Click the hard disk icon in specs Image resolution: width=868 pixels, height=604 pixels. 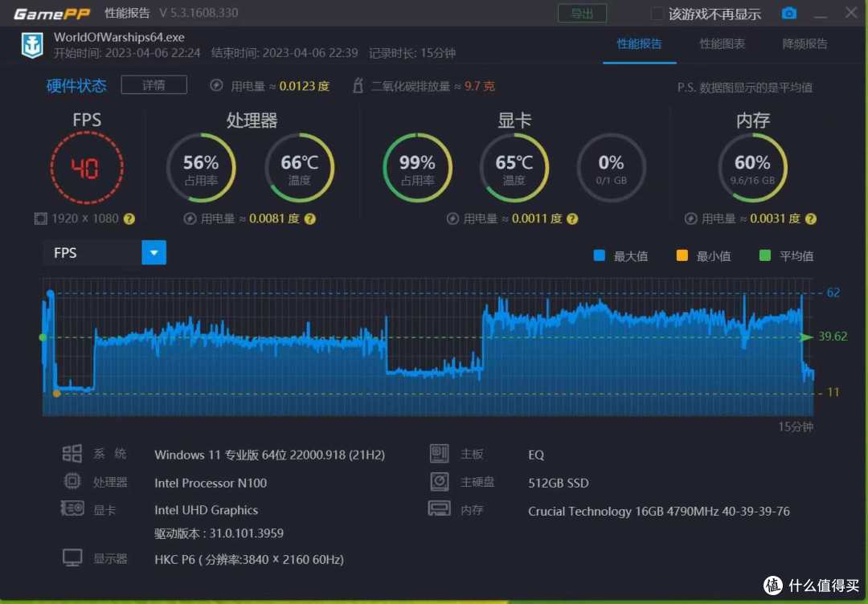tap(439, 481)
